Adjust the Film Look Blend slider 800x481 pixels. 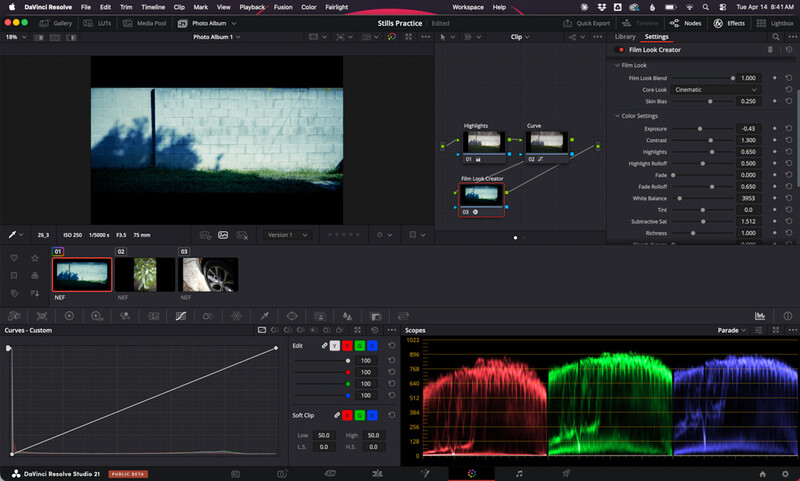[703, 78]
